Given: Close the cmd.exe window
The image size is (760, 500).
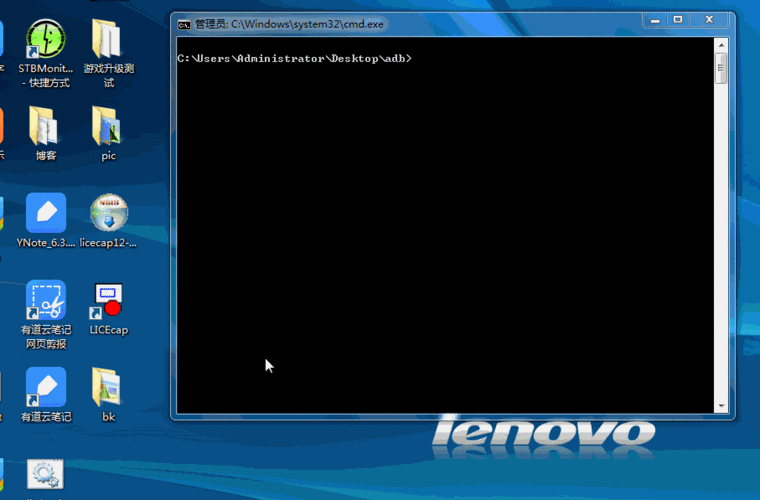Looking at the screenshot, I should (711, 20).
